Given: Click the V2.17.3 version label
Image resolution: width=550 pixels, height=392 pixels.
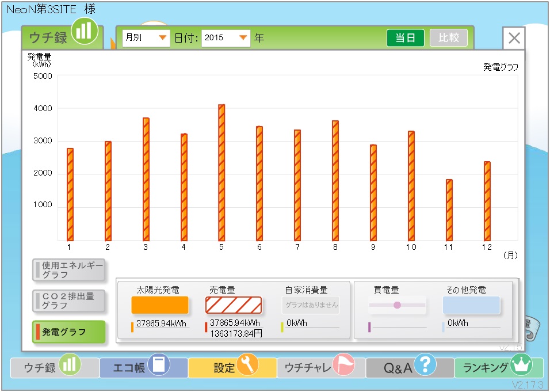Looking at the screenshot, I should click(527, 385).
